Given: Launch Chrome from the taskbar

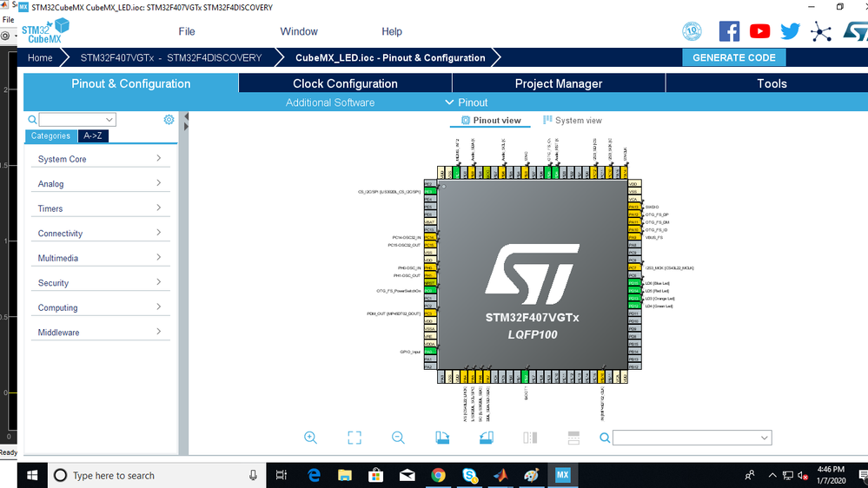Looking at the screenshot, I should [x=439, y=475].
